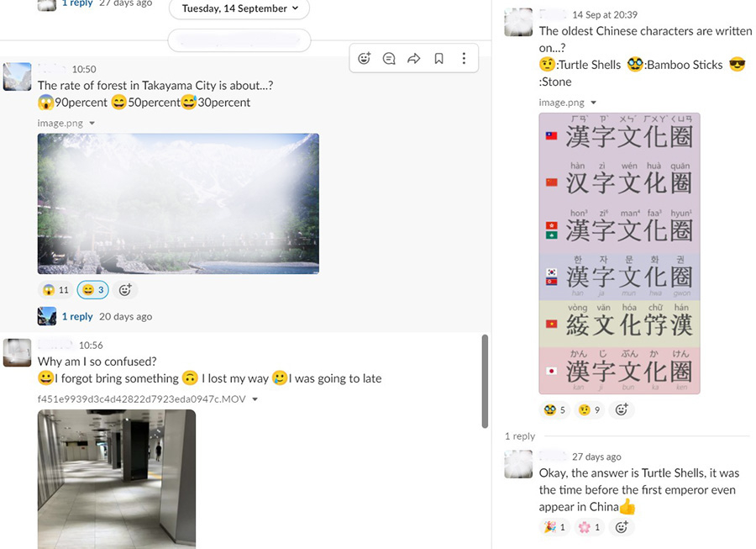Forward message using share arrow icon

coord(413,59)
